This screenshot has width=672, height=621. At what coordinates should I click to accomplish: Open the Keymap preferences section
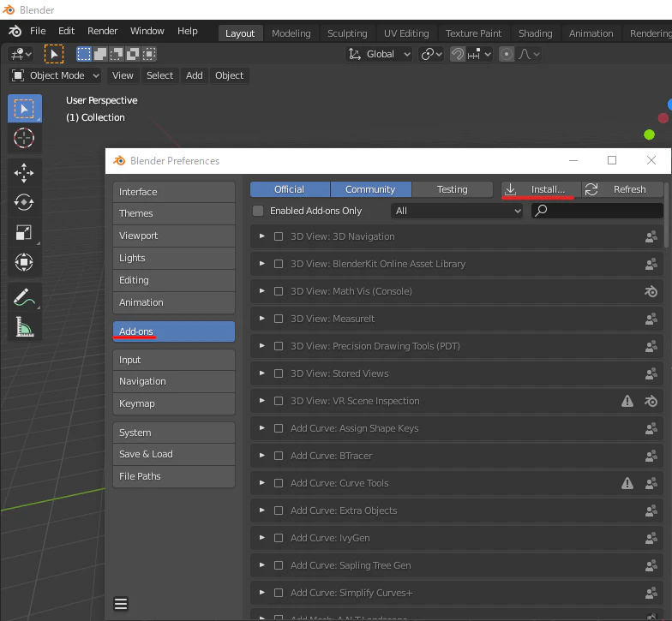point(174,403)
